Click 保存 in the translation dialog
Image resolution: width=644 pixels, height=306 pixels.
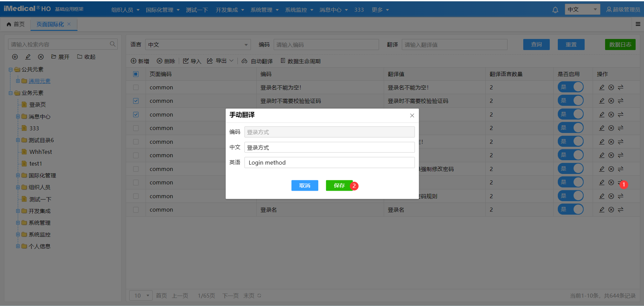339,185
